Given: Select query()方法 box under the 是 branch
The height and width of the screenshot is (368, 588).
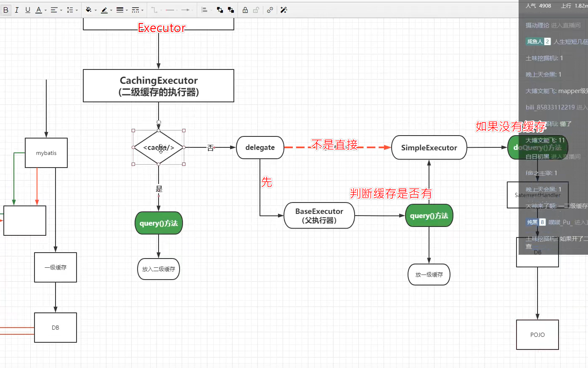Looking at the screenshot, I should point(159,223).
